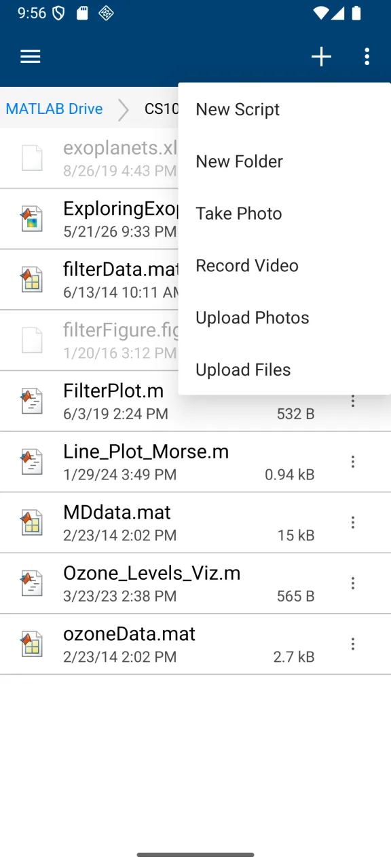Viewport: 391px width, 868px height.
Task: Tap the ExploringExoplanets live script icon
Action: click(32, 219)
